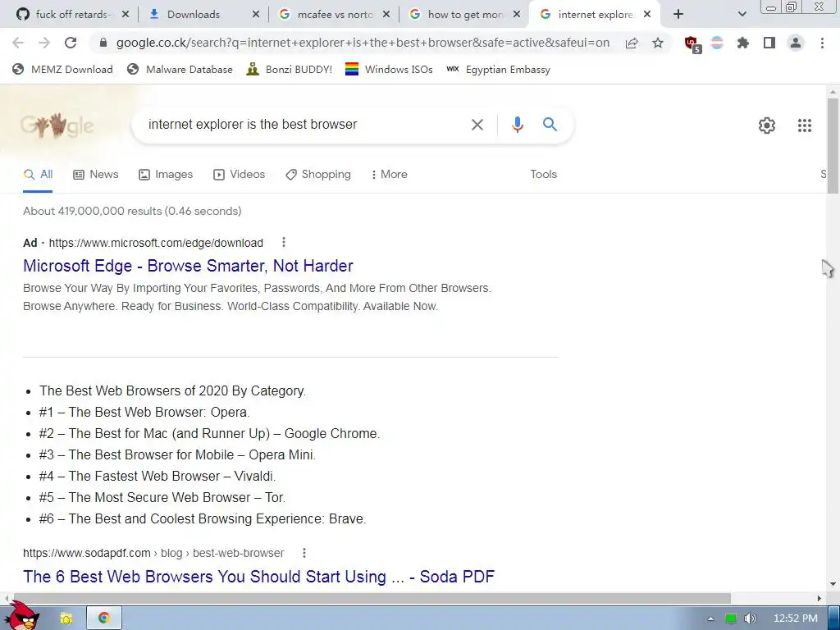840x630 pixels.
Task: Click the sodapdf.com breadcrumb URL
Action: point(153,553)
